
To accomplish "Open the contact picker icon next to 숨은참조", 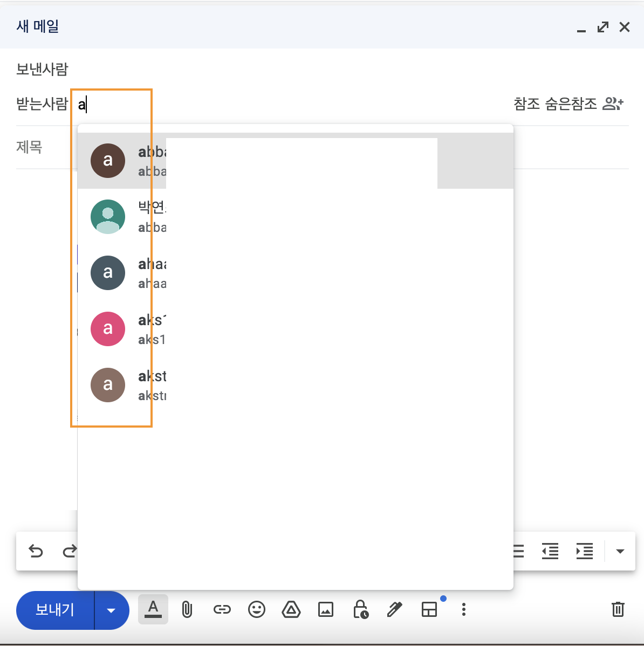I will click(613, 104).
